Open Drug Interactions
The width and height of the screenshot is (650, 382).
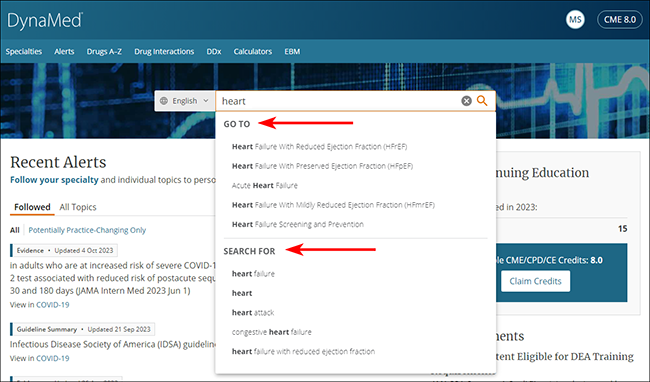164,51
